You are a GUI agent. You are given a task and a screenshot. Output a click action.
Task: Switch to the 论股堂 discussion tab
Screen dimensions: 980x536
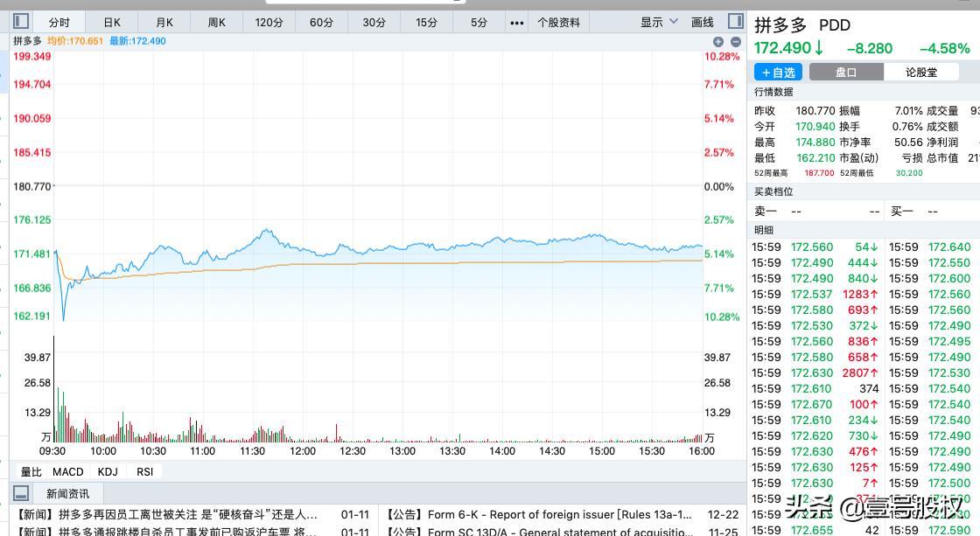(921, 73)
